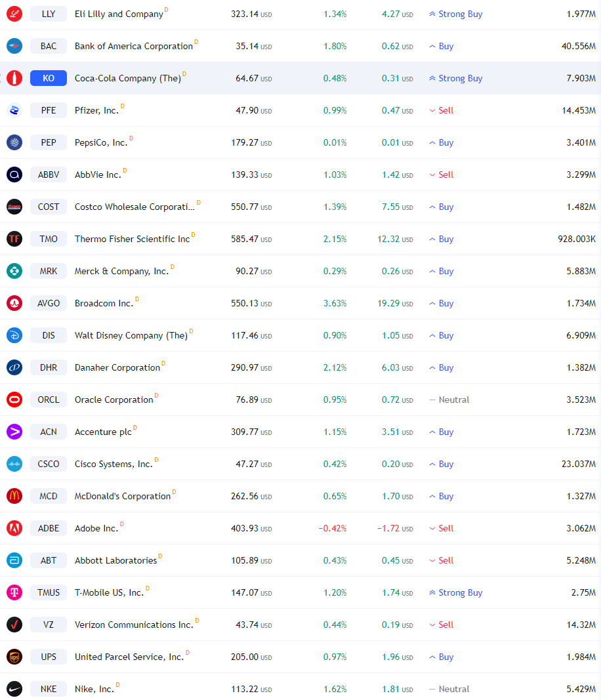Image resolution: width=601 pixels, height=700 pixels.
Task: Click the Costco logo icon
Action: 14,207
